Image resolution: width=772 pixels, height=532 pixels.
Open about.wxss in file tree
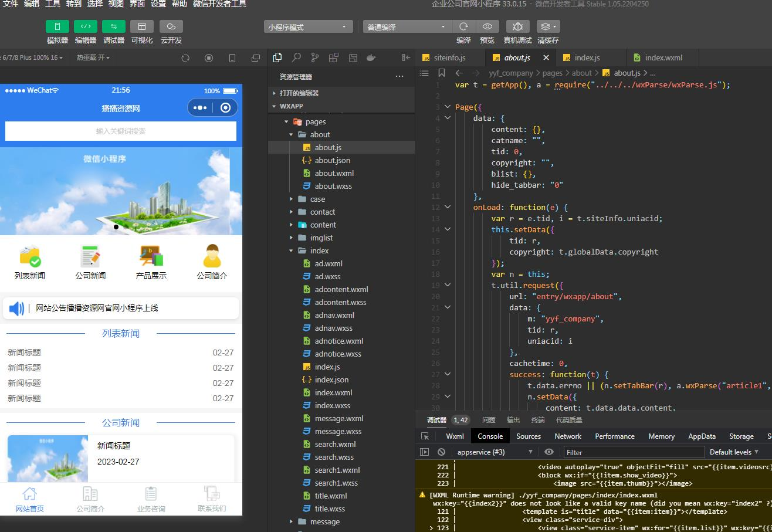(341, 186)
